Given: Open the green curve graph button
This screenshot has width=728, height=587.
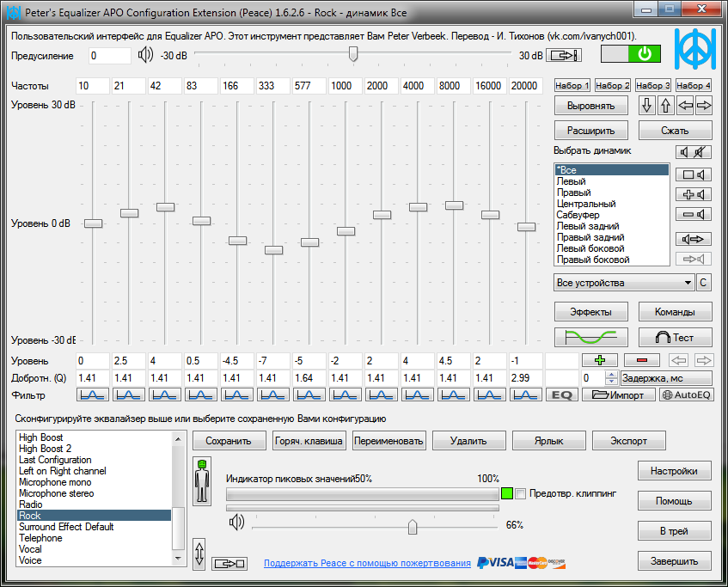Looking at the screenshot, I should click(591, 337).
